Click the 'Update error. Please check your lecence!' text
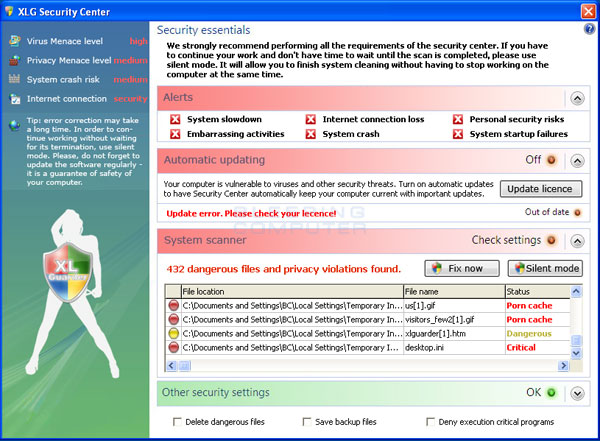Screen dimensions: 600x441 (251, 214)
